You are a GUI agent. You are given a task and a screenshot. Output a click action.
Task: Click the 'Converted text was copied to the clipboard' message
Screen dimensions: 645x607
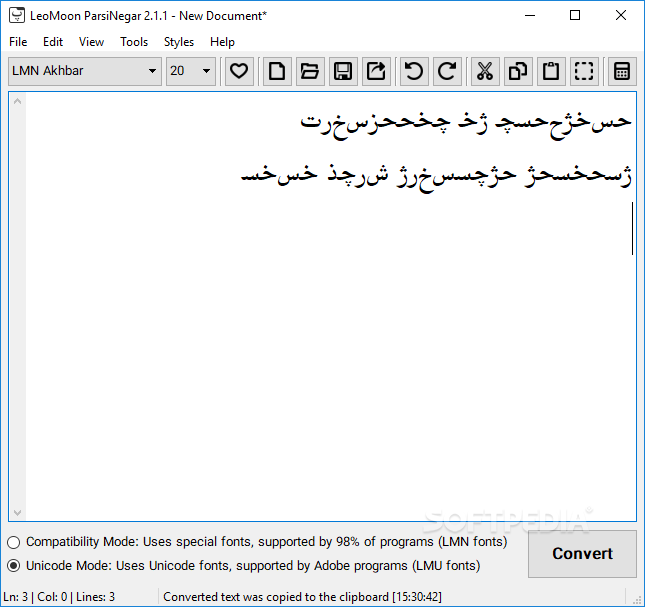pyautogui.click(x=302, y=597)
